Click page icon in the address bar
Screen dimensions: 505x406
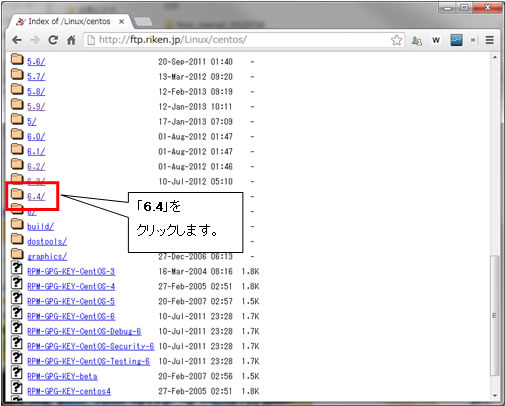91,40
